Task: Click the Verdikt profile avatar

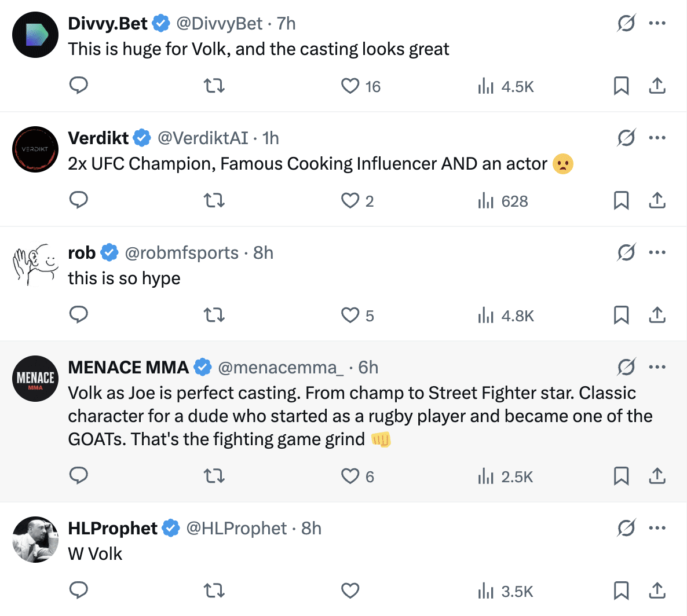Action: tap(35, 149)
